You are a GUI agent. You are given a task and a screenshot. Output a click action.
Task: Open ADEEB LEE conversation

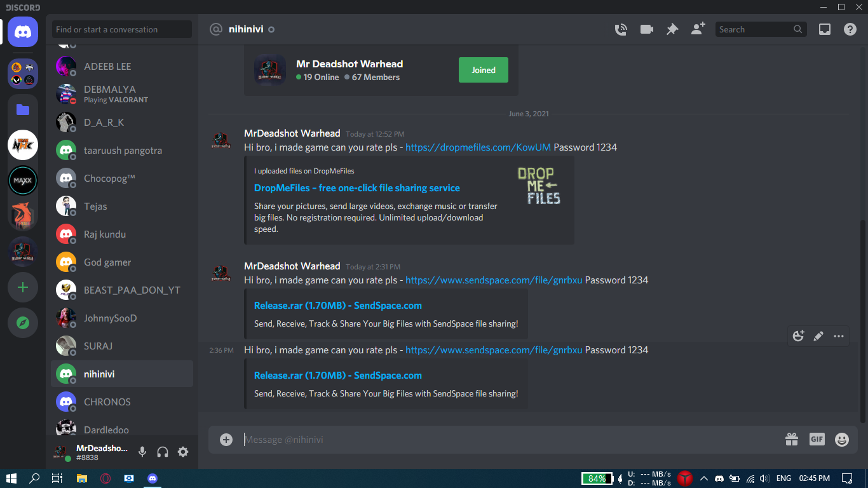tap(122, 67)
